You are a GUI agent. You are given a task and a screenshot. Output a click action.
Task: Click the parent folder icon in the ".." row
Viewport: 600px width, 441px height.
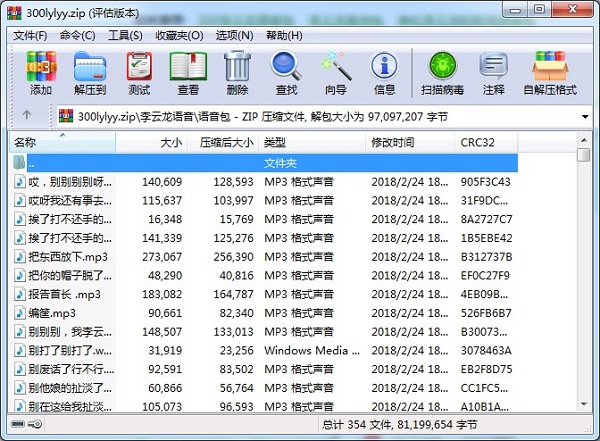[x=19, y=162]
